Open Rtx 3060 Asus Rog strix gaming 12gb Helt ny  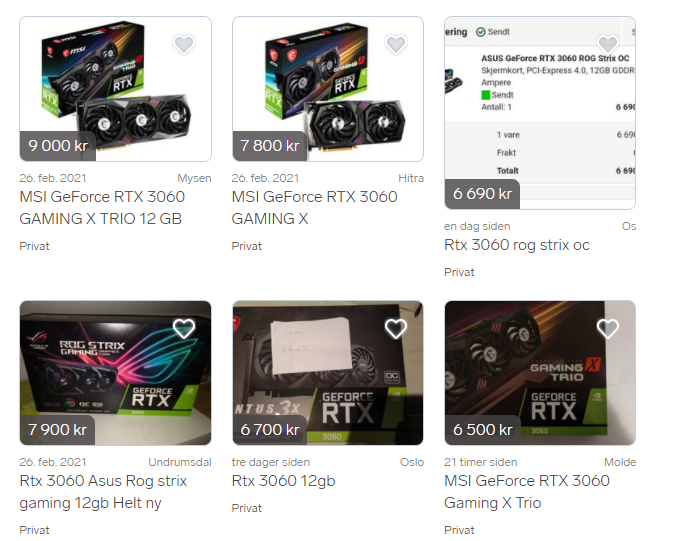[x=103, y=492]
